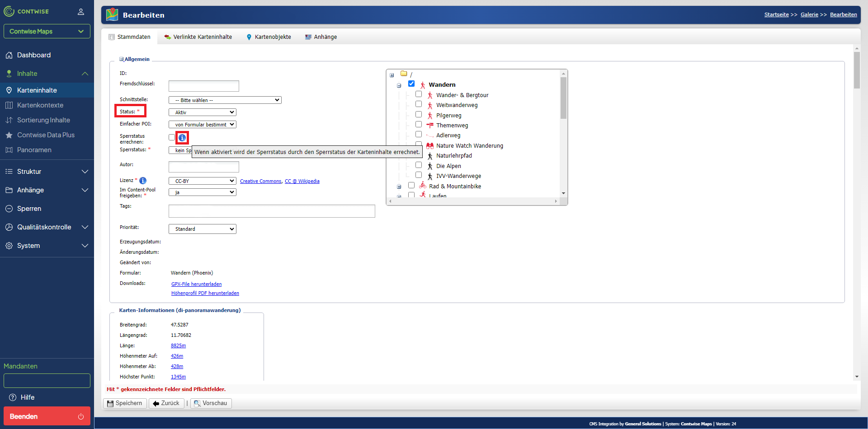Click the Fremdschlüssel input field
Screen dimensions: 868x429
coord(204,86)
